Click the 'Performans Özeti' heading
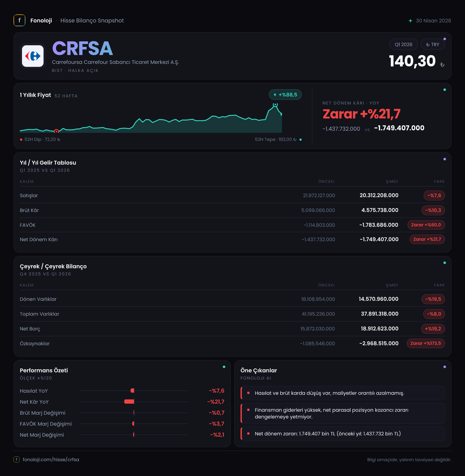 pyautogui.click(x=44, y=370)
